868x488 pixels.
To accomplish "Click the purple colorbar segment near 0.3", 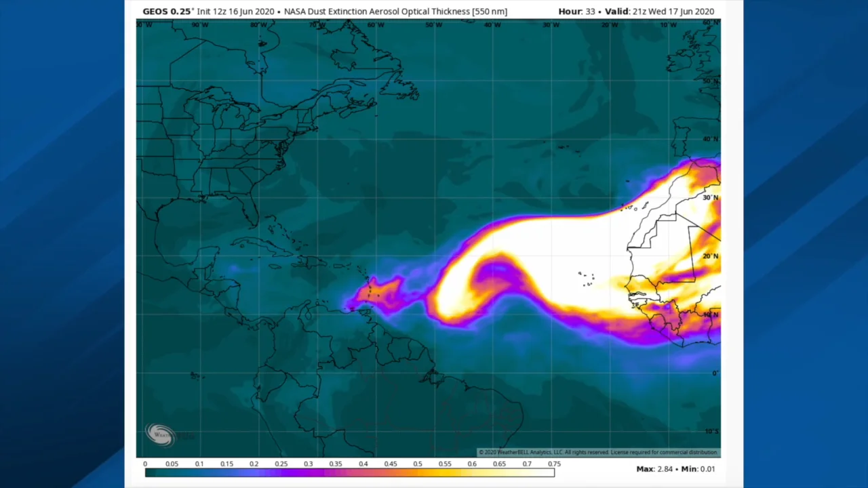I will (x=309, y=473).
